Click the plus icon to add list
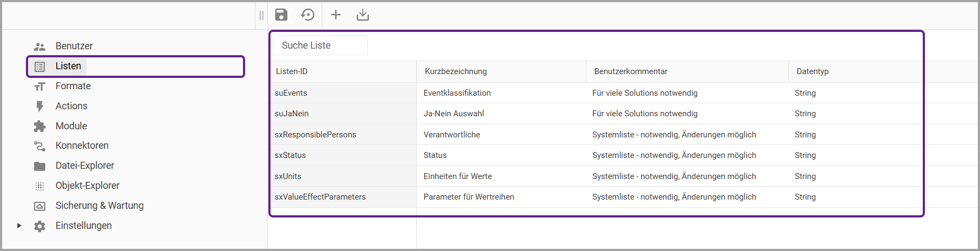980x251 pixels. [x=336, y=15]
